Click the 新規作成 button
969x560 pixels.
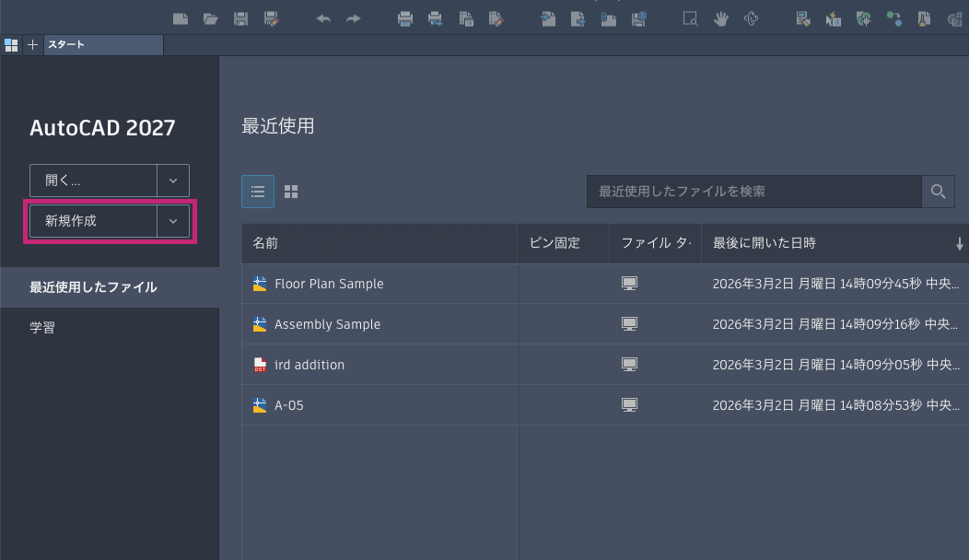(93, 221)
